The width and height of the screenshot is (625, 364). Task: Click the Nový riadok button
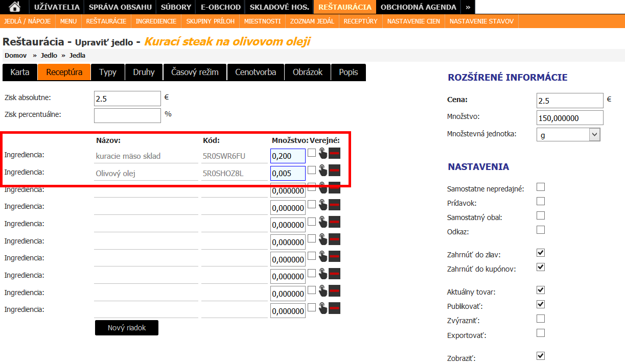127,328
